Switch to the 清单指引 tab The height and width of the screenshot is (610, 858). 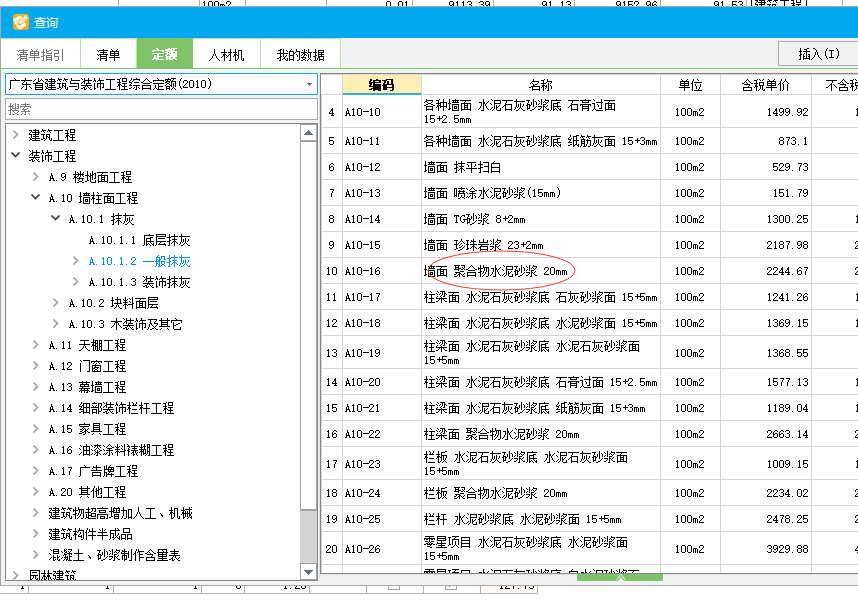(x=40, y=55)
